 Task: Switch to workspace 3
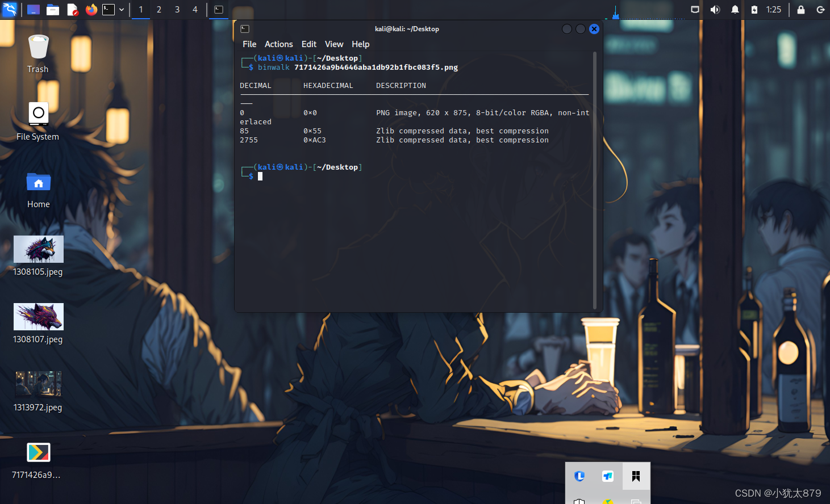(177, 10)
